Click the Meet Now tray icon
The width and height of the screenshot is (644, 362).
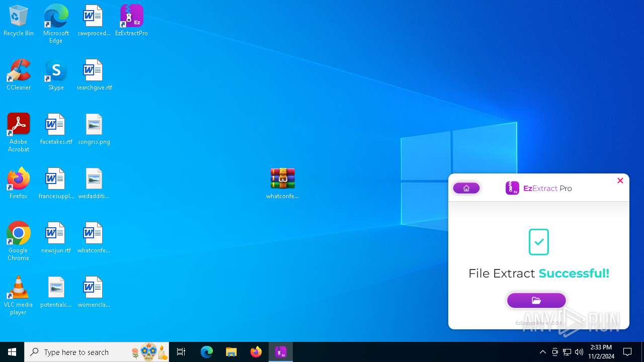tap(555, 352)
